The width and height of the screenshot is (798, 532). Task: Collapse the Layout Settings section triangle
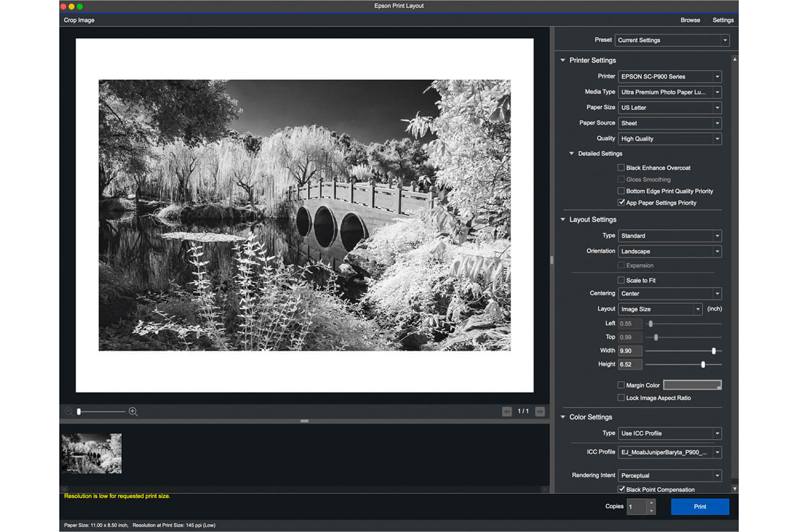563,220
